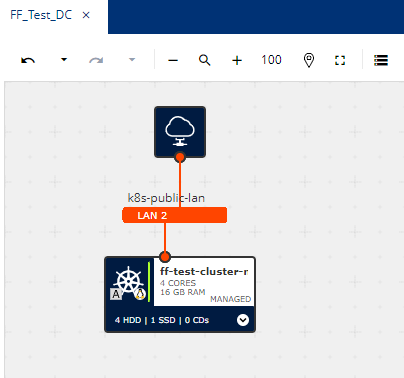This screenshot has width=404, height=378.
Task: Select the ff-test-cluster node name
Action: pos(204,271)
